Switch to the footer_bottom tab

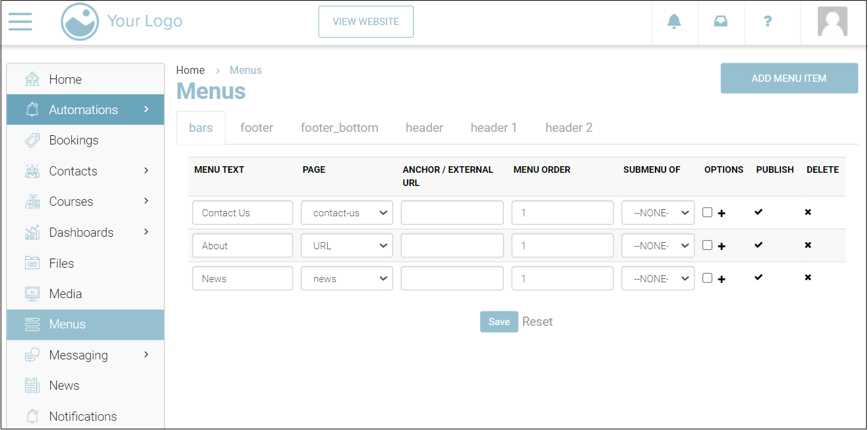[x=339, y=128]
